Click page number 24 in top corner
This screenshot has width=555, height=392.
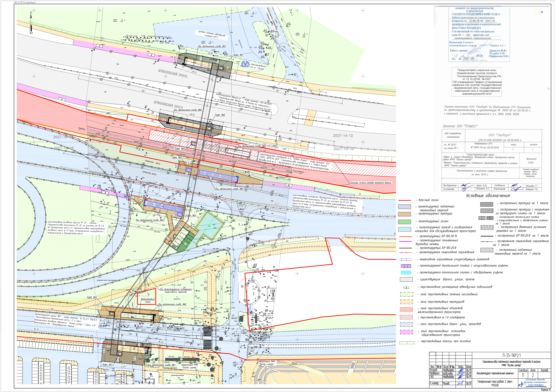[x=541, y=12]
